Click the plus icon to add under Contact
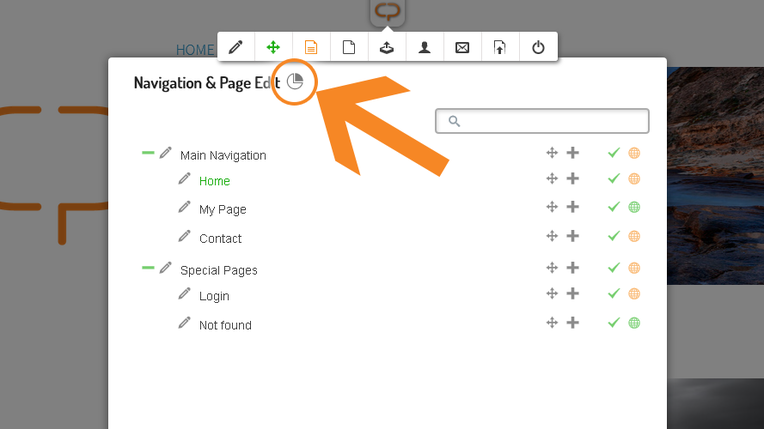This screenshot has width=764, height=429. (x=573, y=236)
